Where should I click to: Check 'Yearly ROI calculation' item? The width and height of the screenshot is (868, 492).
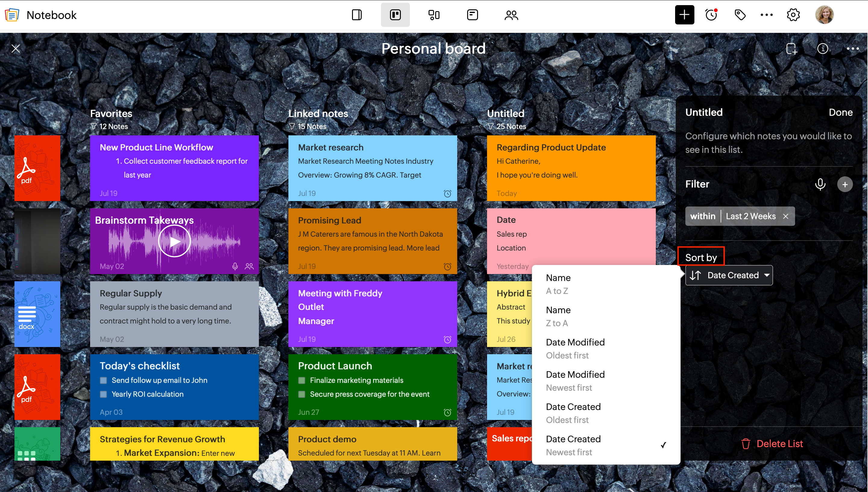(104, 394)
